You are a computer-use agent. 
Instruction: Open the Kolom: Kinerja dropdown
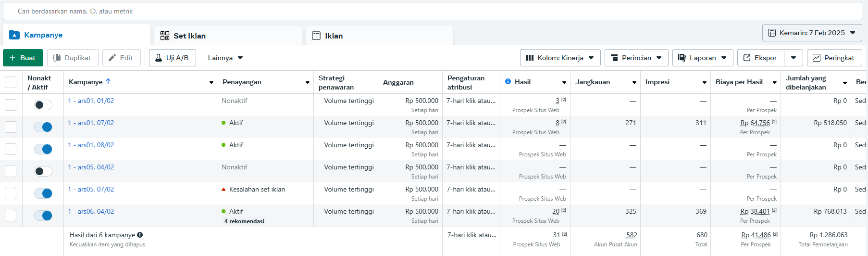coord(560,58)
